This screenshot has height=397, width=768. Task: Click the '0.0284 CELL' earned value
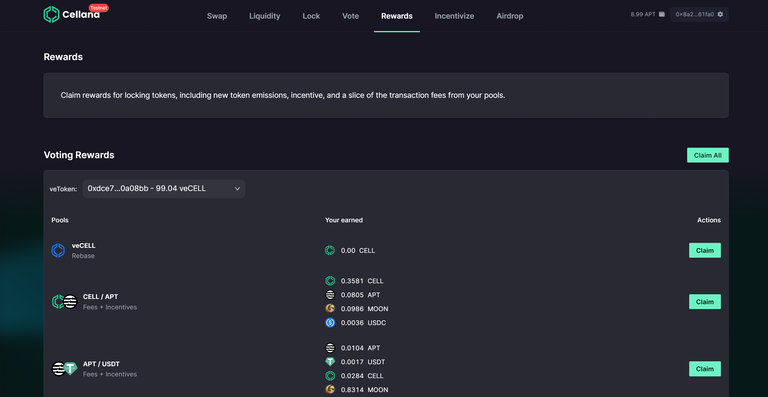click(x=362, y=376)
